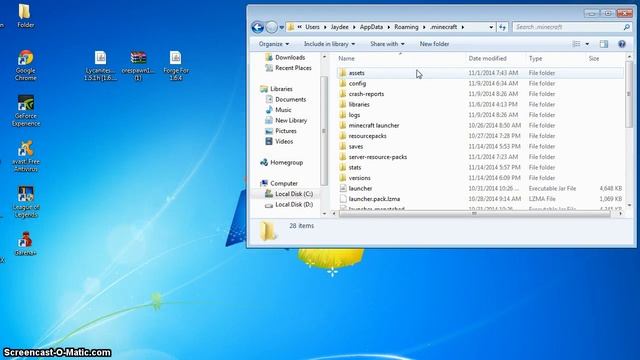Select the desktop icon labeled Folder

click(25, 16)
